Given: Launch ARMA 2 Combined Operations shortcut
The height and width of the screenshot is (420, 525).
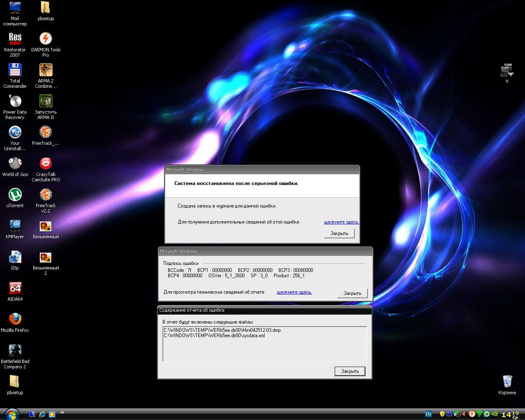Looking at the screenshot, I should pyautogui.click(x=46, y=76).
